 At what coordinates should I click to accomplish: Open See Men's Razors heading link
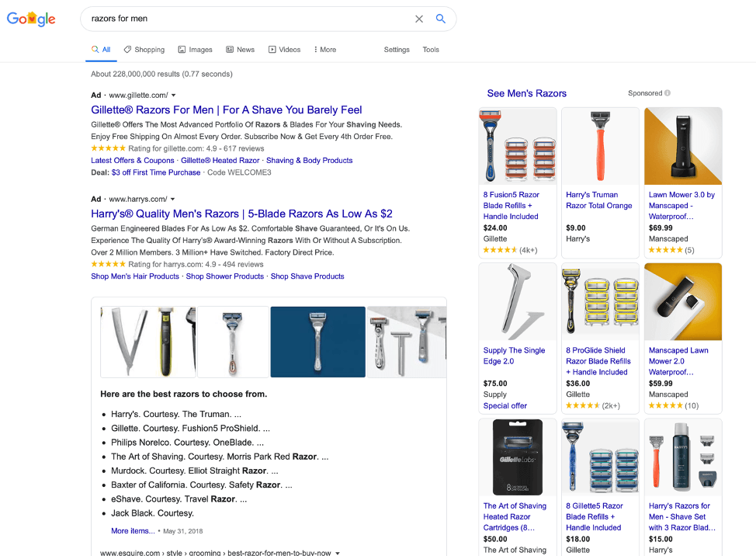[x=526, y=93]
